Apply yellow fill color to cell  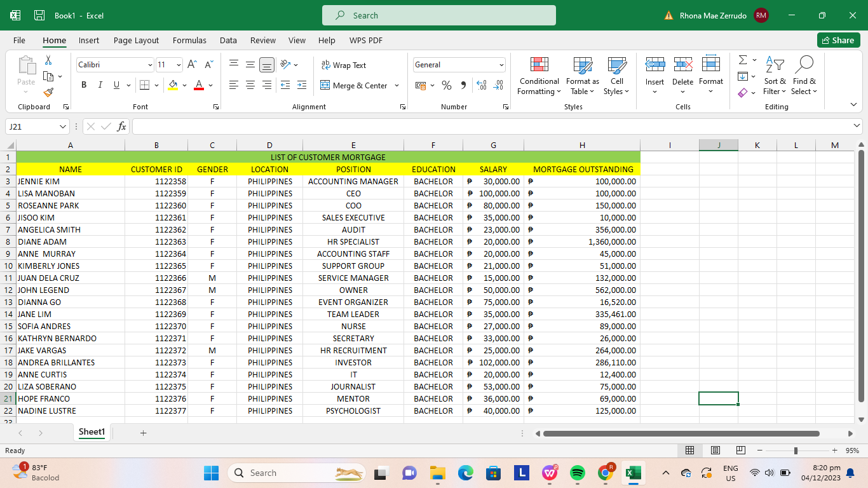(173, 85)
